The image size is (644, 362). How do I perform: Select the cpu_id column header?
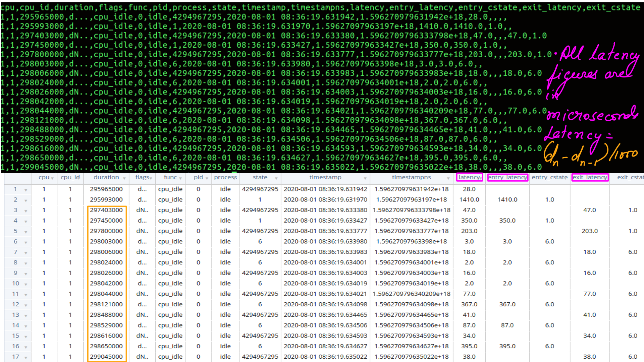click(x=70, y=177)
